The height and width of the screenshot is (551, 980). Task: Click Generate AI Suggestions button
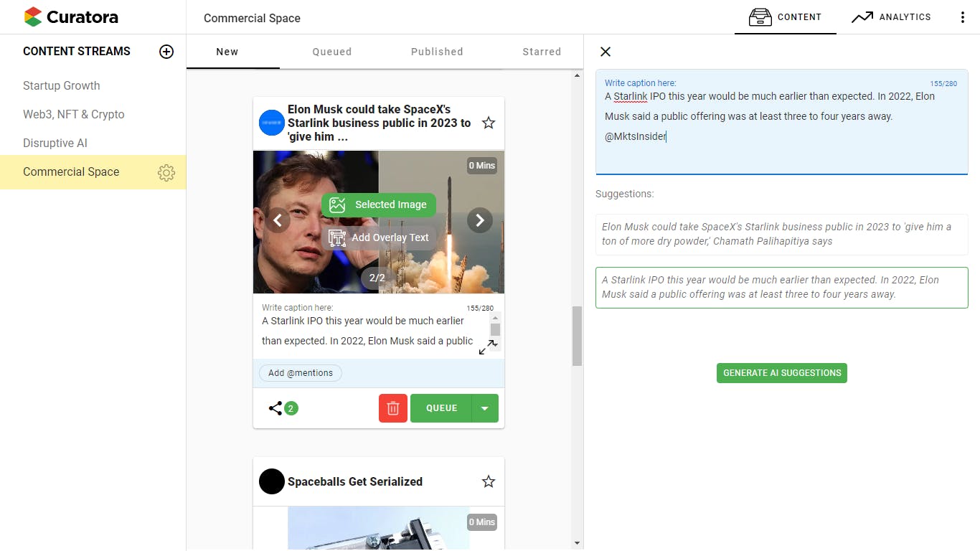782,373
